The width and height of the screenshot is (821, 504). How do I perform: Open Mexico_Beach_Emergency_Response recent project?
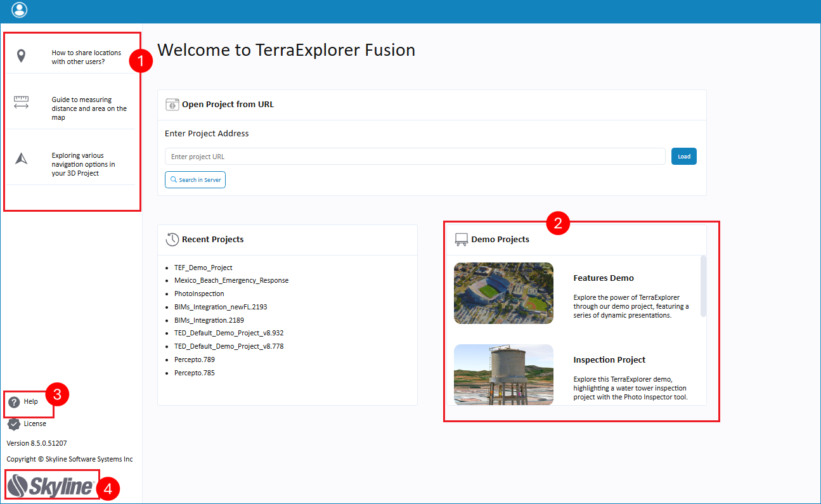(231, 280)
